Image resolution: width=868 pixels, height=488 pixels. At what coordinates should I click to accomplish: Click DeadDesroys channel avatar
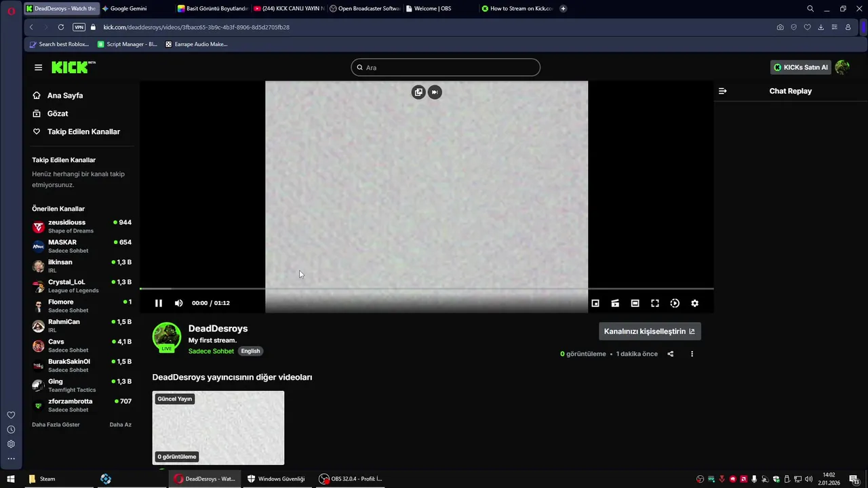click(167, 337)
